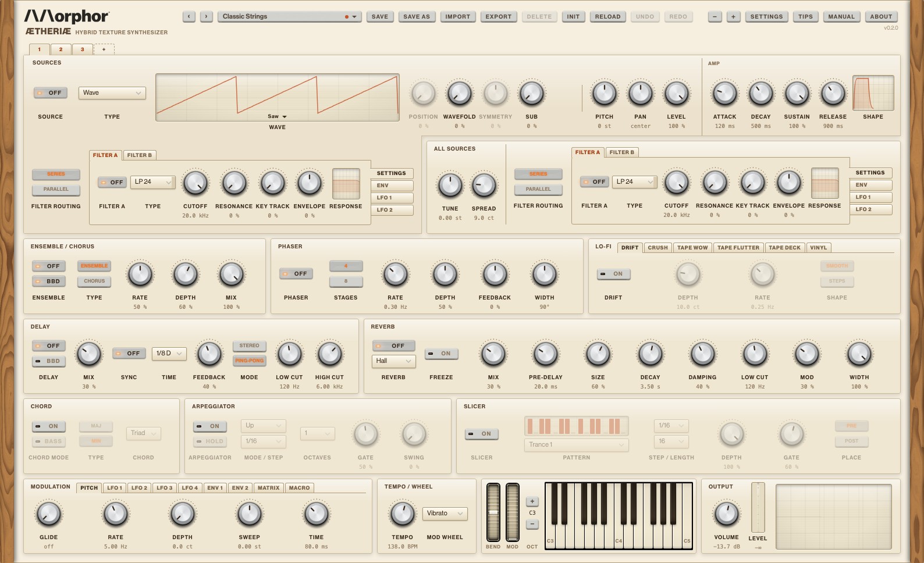Click the Save As button
This screenshot has height=563, width=924.
click(417, 17)
